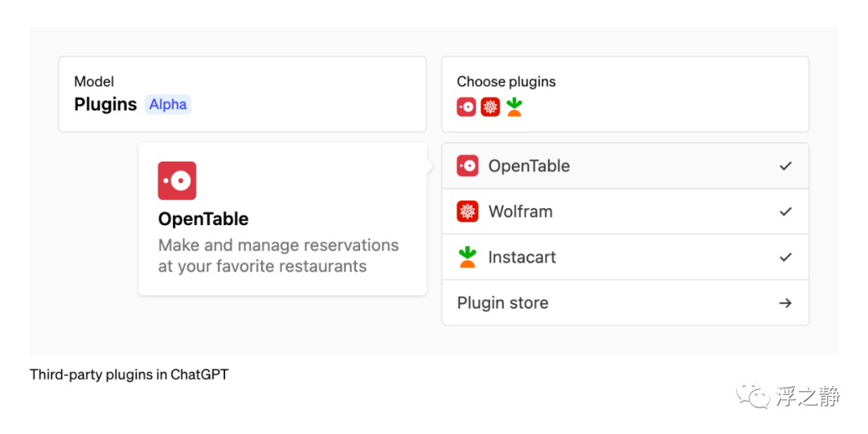Image resolution: width=868 pixels, height=434 pixels.
Task: Select the Wolfram menu entry label
Action: (x=520, y=211)
